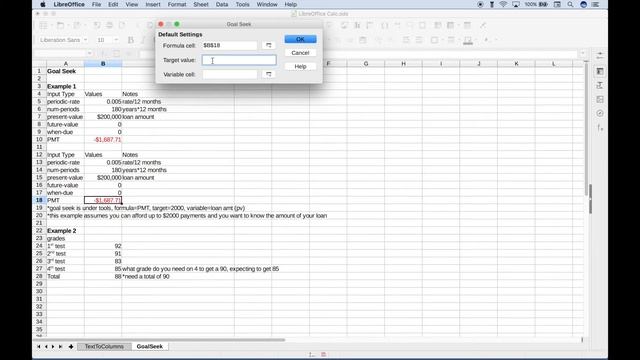Open the Gallery sidebar deck
Viewport: 640px width, 360px height.
coord(600,99)
